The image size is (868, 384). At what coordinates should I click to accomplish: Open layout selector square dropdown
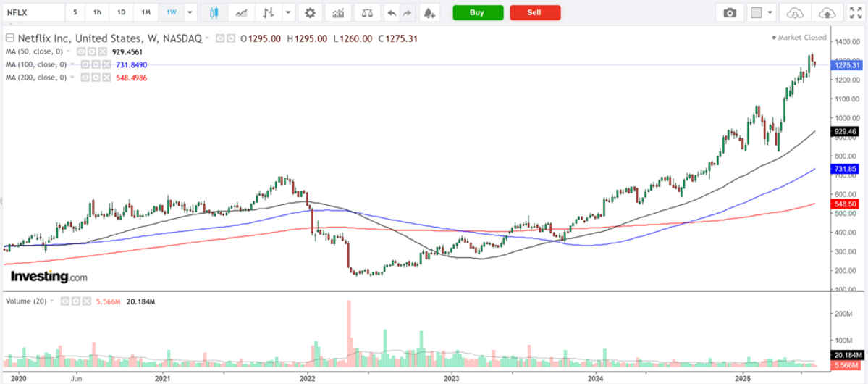(x=762, y=13)
